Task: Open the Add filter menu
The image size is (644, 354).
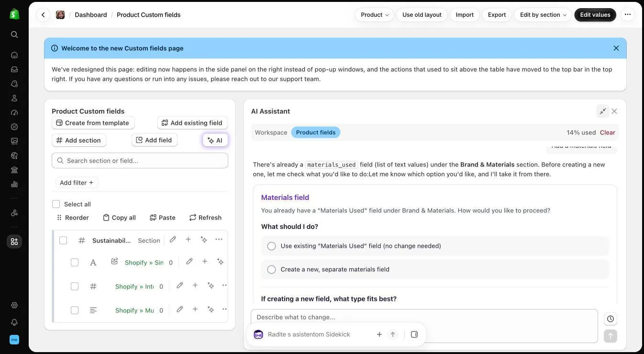Action: pyautogui.click(x=77, y=183)
